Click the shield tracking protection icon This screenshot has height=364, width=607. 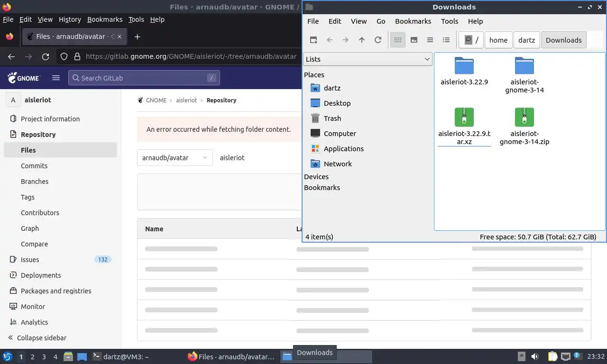tap(64, 56)
